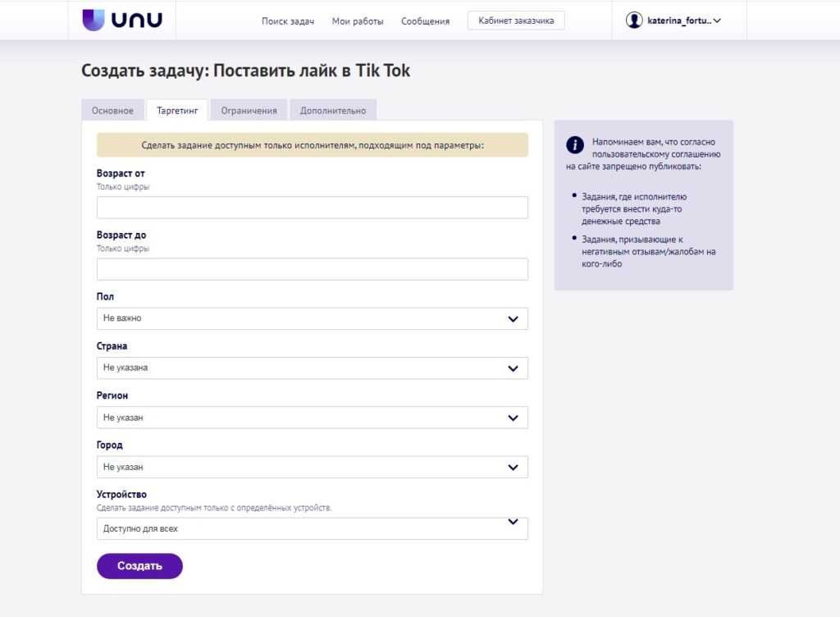This screenshot has width=840, height=617.
Task: Select the Таргетинг tab
Action: (177, 110)
